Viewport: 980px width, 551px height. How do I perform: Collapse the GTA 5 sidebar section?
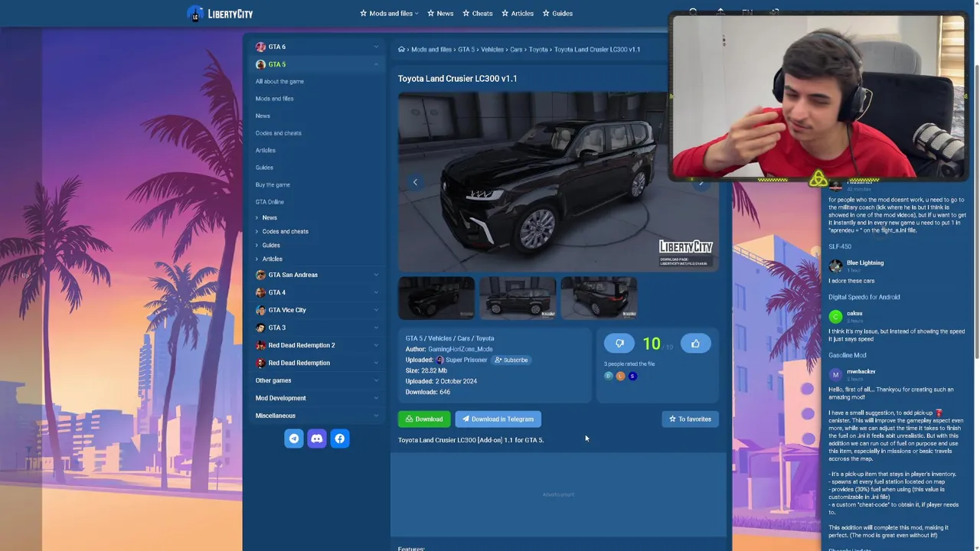click(x=376, y=64)
